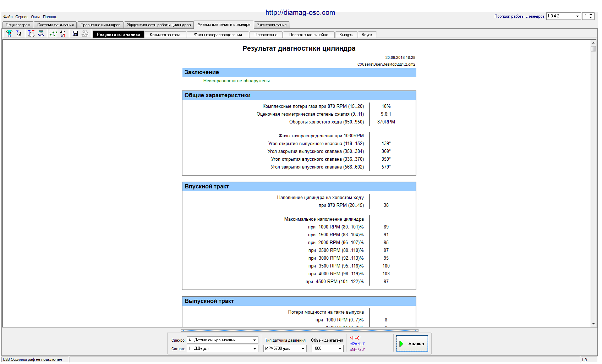Open the Эффективность работы цилиндров tab
Screen dimensions: 602x364
tap(159, 25)
